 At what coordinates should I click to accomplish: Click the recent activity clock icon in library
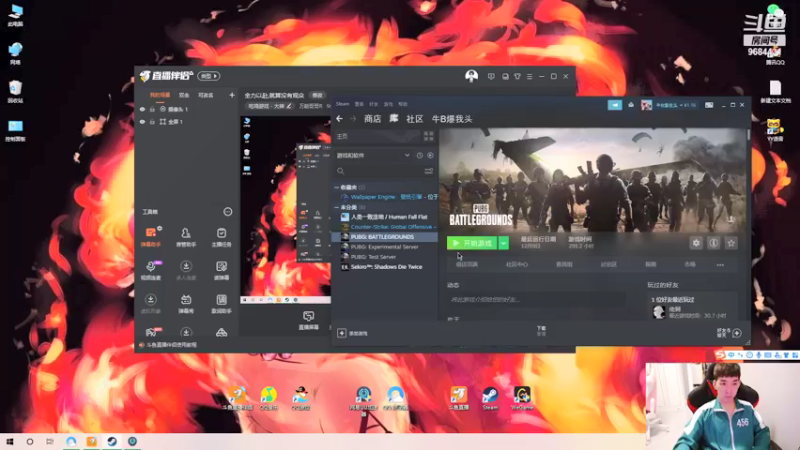(x=420, y=155)
